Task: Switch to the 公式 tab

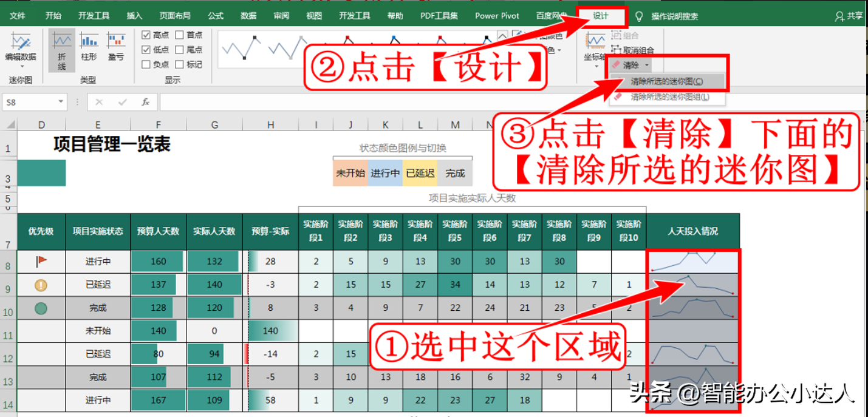Action: [x=216, y=16]
